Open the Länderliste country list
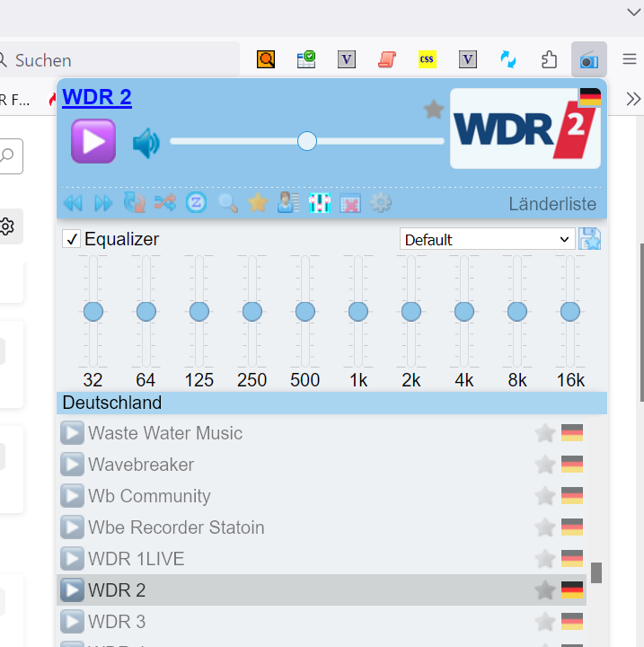Image resolution: width=644 pixels, height=647 pixels. point(552,204)
